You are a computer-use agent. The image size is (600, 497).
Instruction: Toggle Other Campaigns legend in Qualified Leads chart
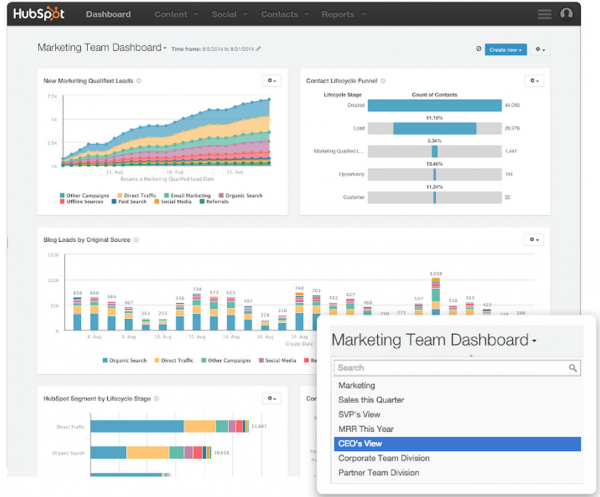85,196
